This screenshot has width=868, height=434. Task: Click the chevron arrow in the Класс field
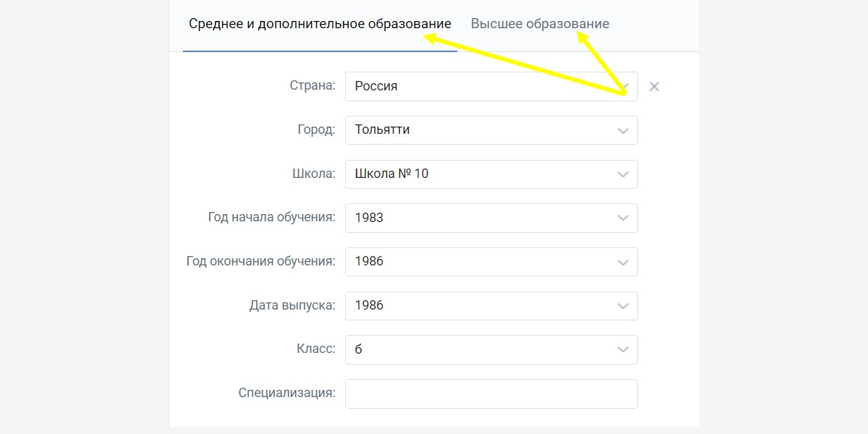tap(623, 350)
